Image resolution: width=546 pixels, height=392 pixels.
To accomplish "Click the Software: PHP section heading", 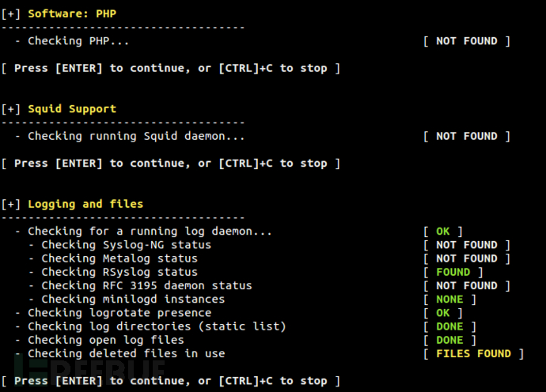I will (71, 14).
